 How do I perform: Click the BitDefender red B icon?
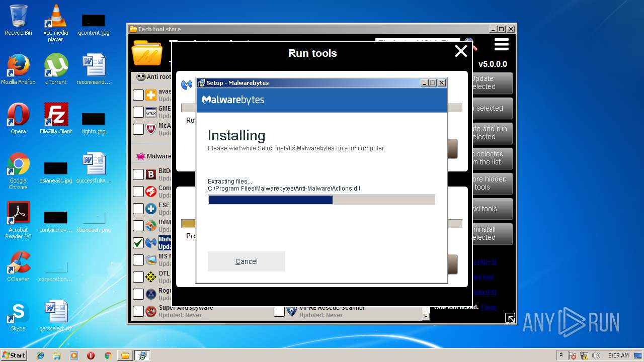point(151,174)
